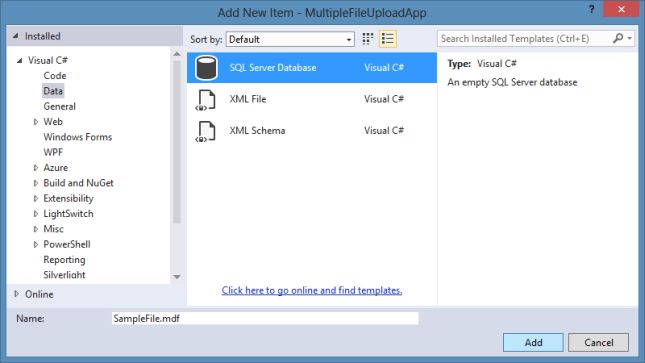Screen dimensions: 645x363
Task: Click the search magnifier icon
Action: [618, 38]
